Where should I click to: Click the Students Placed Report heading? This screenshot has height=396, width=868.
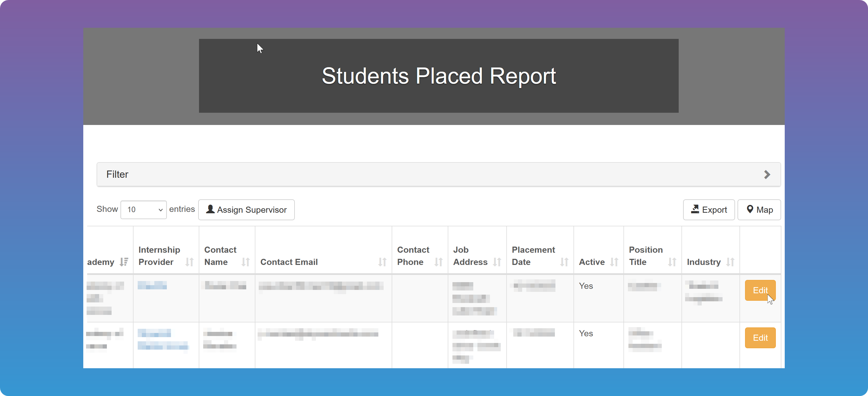438,76
